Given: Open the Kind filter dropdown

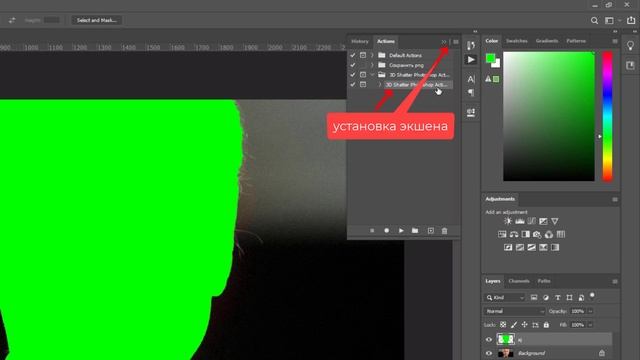Looking at the screenshot, I should coord(505,298).
